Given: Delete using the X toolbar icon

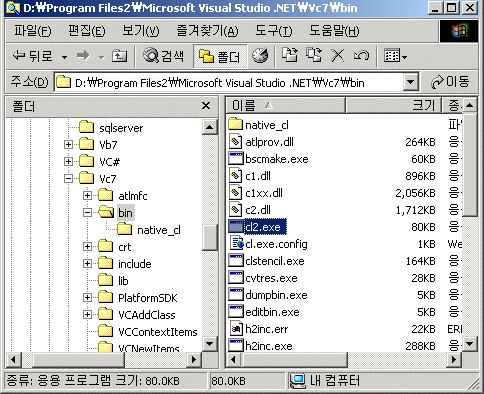Looking at the screenshot, I should [338, 55].
